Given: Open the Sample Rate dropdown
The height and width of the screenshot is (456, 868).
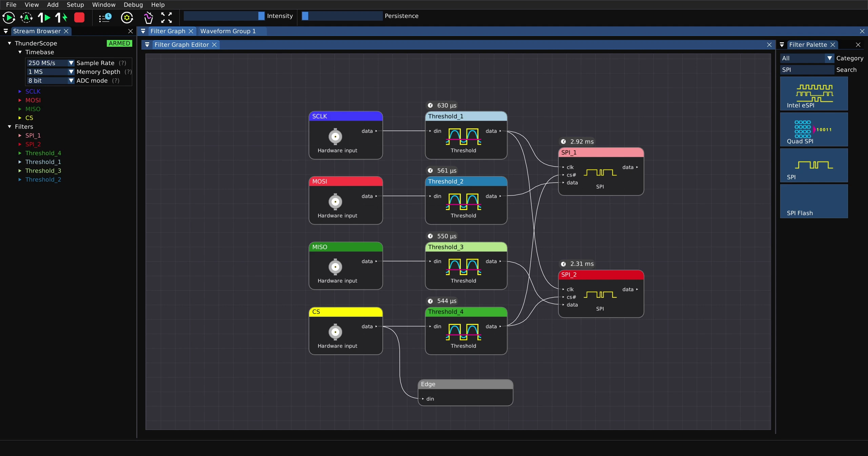Looking at the screenshot, I should [51, 63].
